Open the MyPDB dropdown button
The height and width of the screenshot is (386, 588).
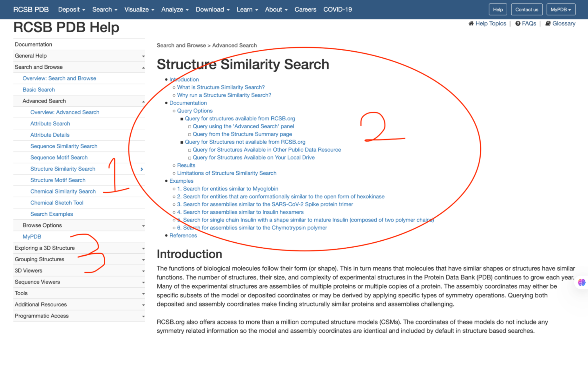point(560,9)
